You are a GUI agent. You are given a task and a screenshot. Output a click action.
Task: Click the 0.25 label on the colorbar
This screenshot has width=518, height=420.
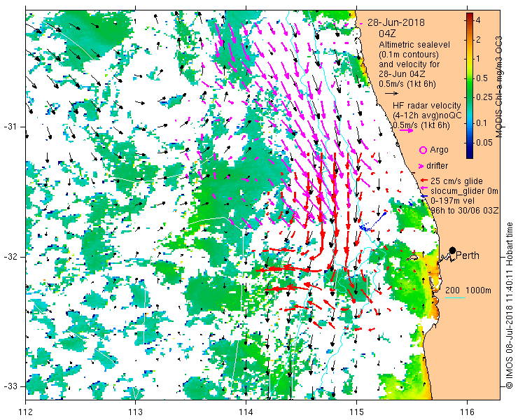pyautogui.click(x=484, y=97)
